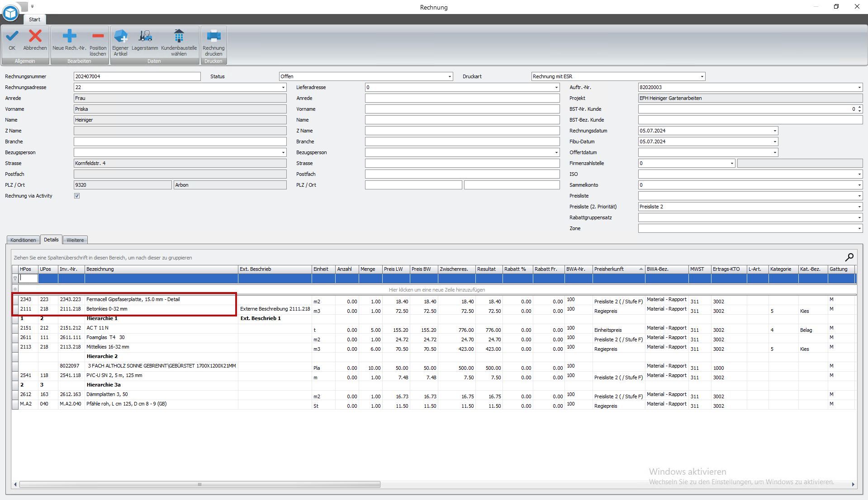868x500 pixels.
Task: Open the Firmenzahlstelle dropdown
Action: [x=732, y=163]
